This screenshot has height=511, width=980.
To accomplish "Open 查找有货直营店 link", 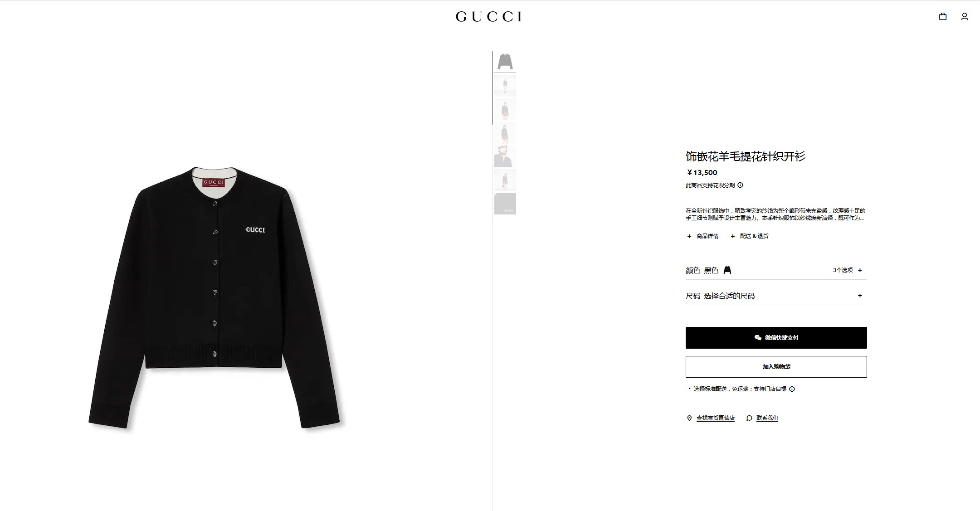I will [715, 418].
